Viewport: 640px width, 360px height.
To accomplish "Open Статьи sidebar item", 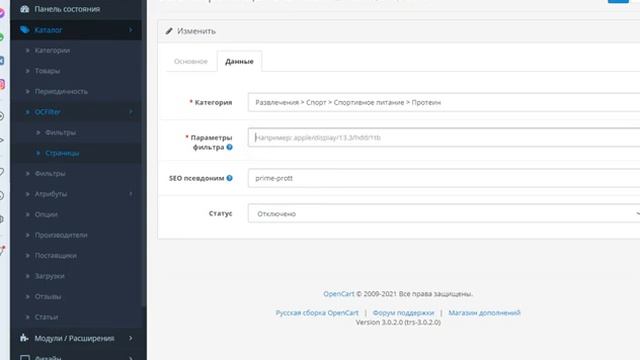I will coord(46,317).
